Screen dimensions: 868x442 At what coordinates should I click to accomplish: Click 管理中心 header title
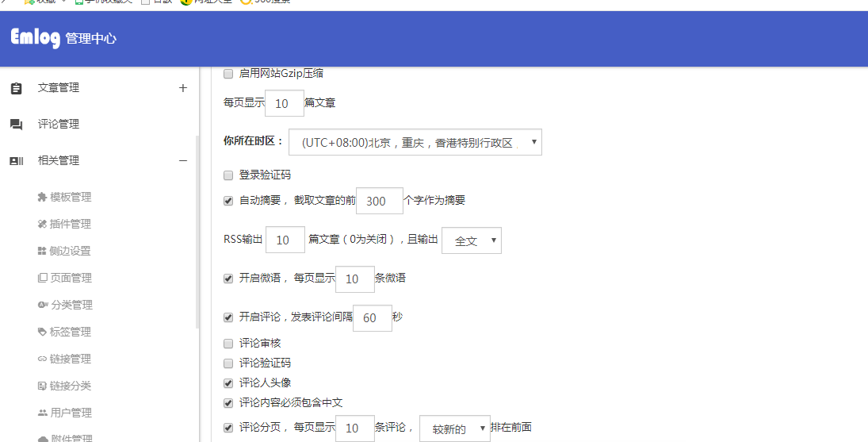click(x=91, y=39)
